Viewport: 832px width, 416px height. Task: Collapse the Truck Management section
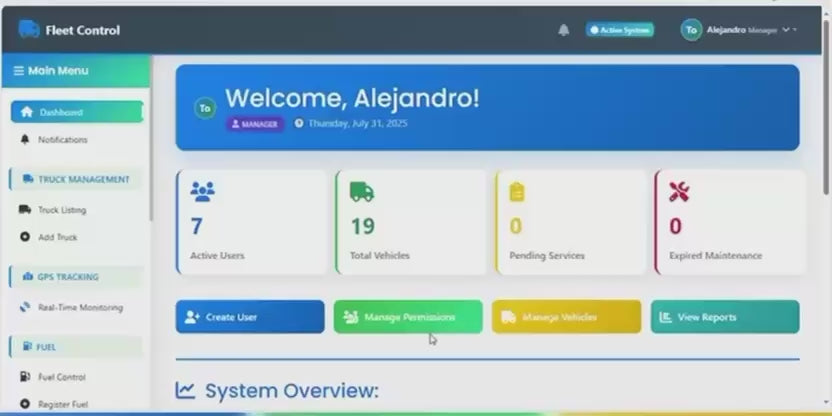click(x=76, y=180)
